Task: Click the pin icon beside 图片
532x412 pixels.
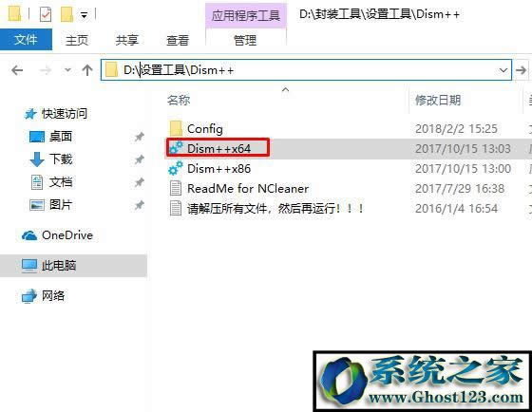Action: pos(139,205)
